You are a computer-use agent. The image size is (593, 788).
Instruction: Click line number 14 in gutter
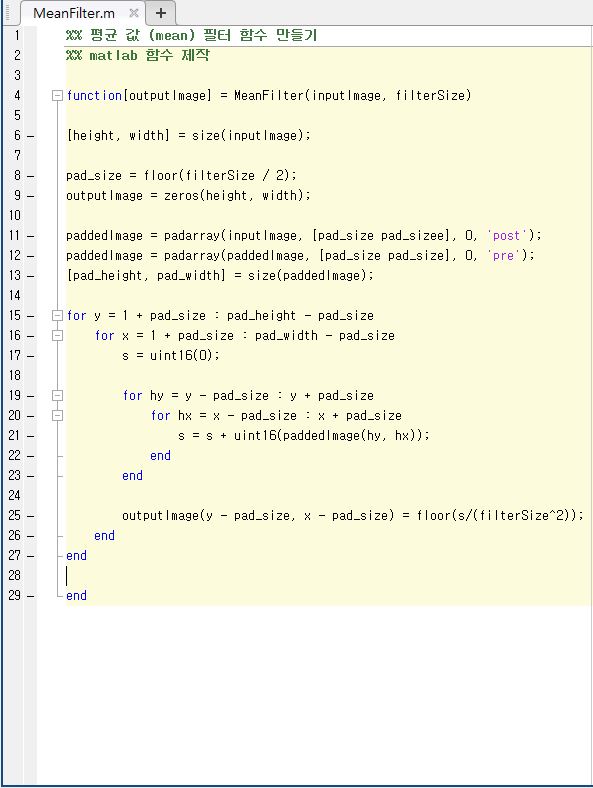(x=15, y=296)
